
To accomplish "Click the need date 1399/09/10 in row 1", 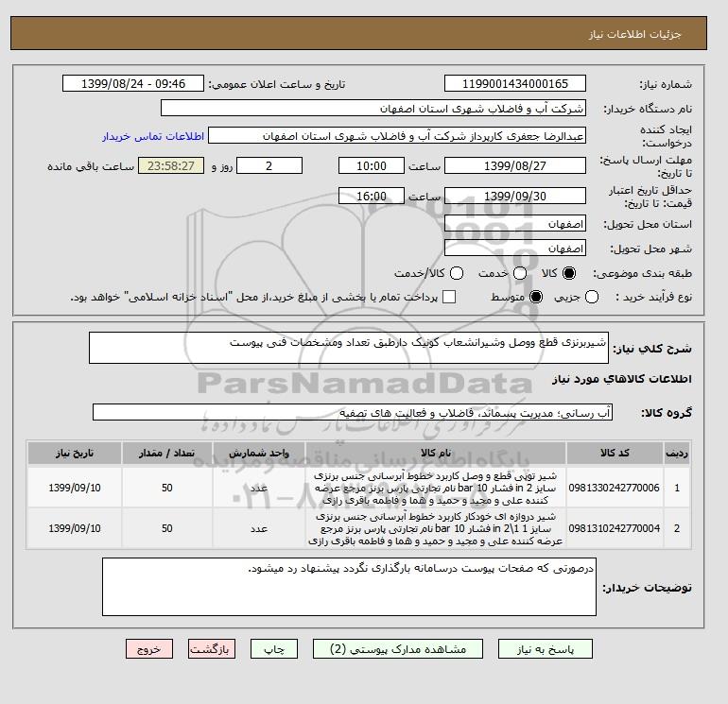I will pyautogui.click(x=75, y=488).
